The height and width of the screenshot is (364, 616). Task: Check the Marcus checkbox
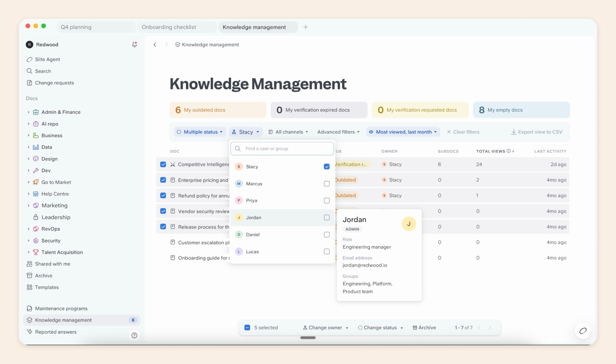coord(326,184)
